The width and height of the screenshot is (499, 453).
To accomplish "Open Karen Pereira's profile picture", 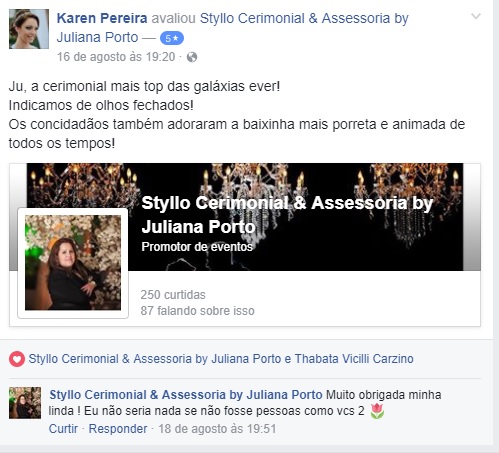I will [x=29, y=29].
